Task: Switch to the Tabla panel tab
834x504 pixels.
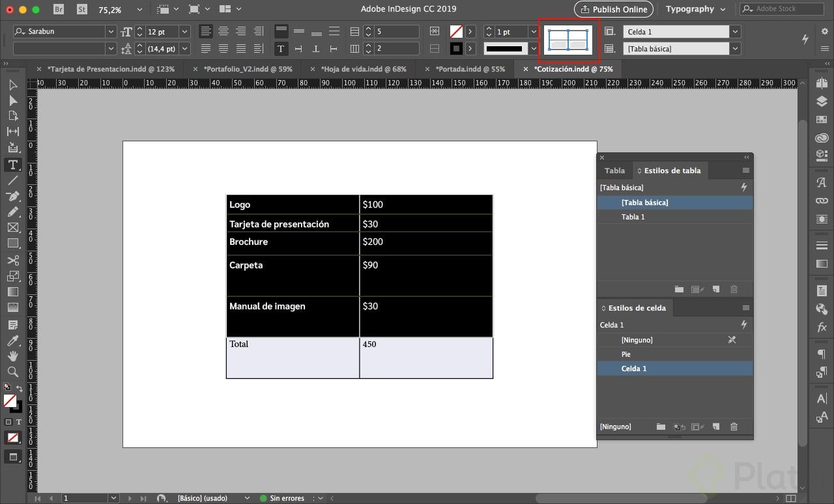Action: [x=614, y=171]
